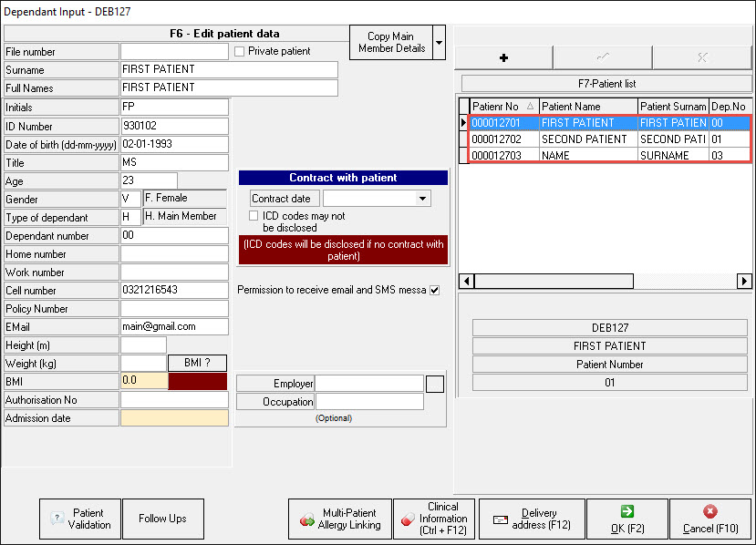Image resolution: width=756 pixels, height=545 pixels.
Task: Click the Follow Ups button
Action: coord(162,519)
